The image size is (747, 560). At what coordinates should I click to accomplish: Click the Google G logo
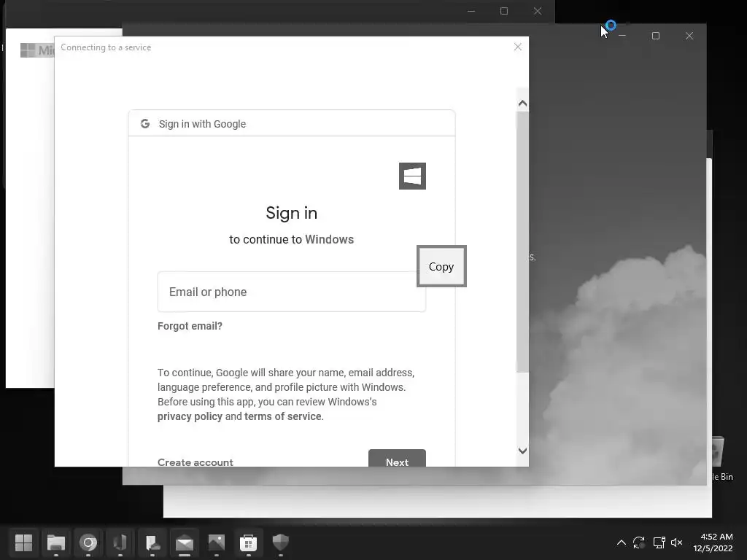tap(145, 124)
